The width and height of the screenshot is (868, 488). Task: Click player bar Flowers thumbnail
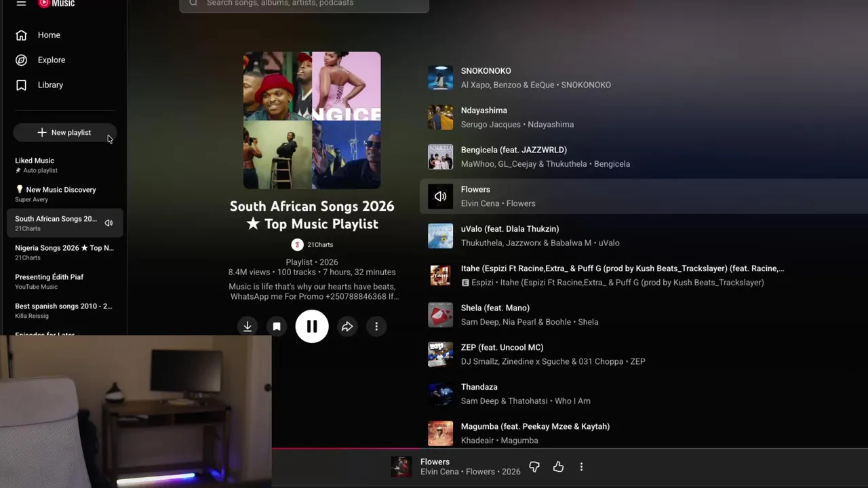[401, 467]
